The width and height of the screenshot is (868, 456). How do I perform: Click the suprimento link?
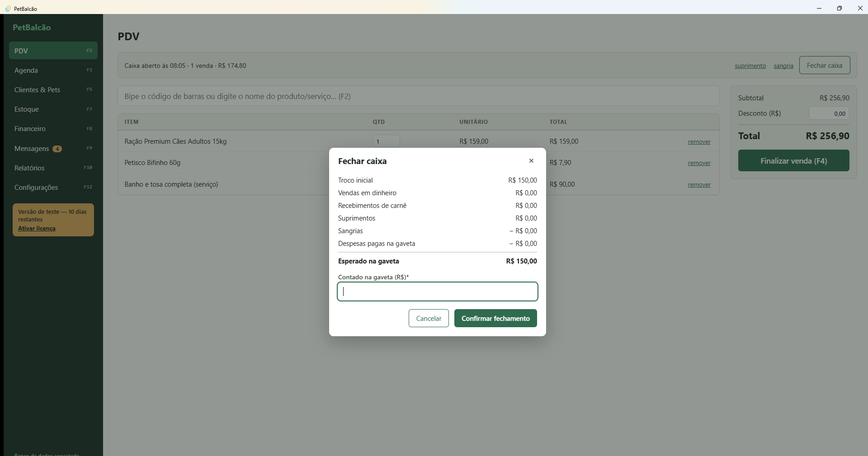coord(750,66)
